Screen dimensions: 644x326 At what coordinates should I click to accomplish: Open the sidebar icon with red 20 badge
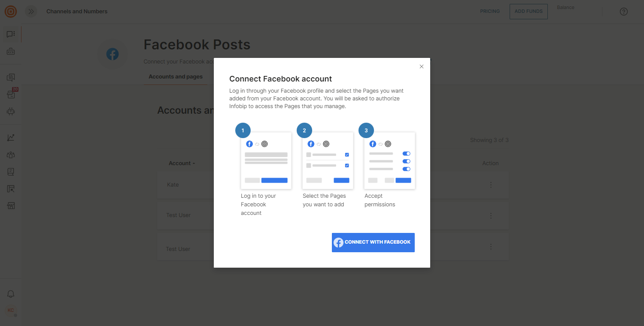tap(11, 94)
